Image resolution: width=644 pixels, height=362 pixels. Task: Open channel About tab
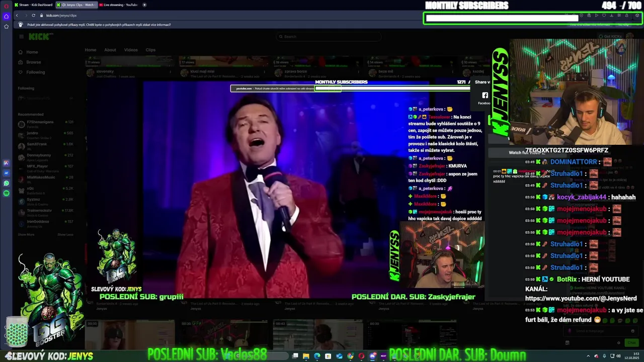[x=110, y=50]
